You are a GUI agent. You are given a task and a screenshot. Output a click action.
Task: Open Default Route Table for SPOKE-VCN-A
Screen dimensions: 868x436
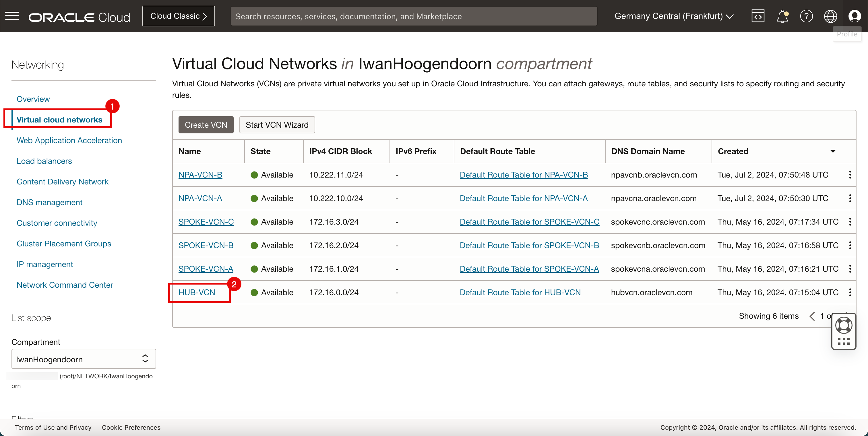pos(529,269)
